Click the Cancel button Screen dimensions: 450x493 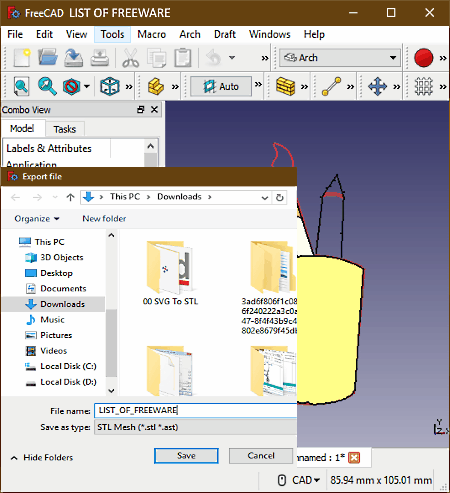click(x=261, y=456)
